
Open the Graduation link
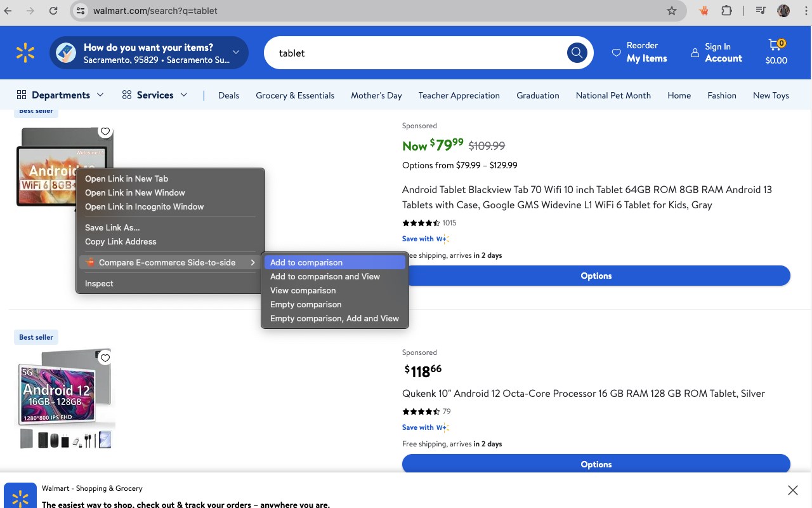537,95
